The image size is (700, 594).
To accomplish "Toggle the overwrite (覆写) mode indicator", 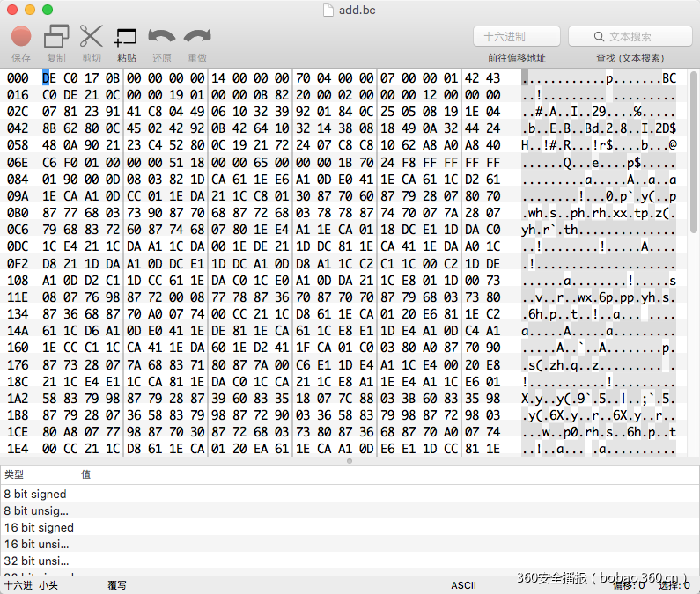I will tap(117, 585).
